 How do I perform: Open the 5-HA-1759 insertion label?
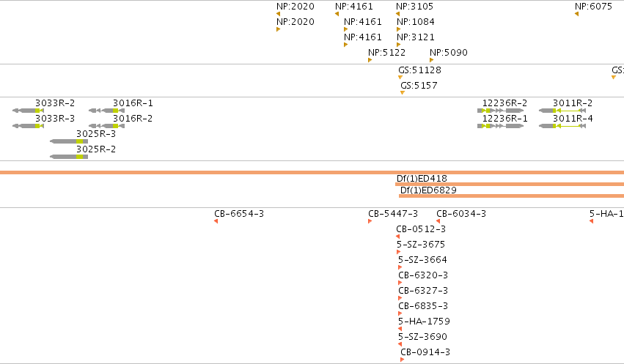click(x=425, y=322)
